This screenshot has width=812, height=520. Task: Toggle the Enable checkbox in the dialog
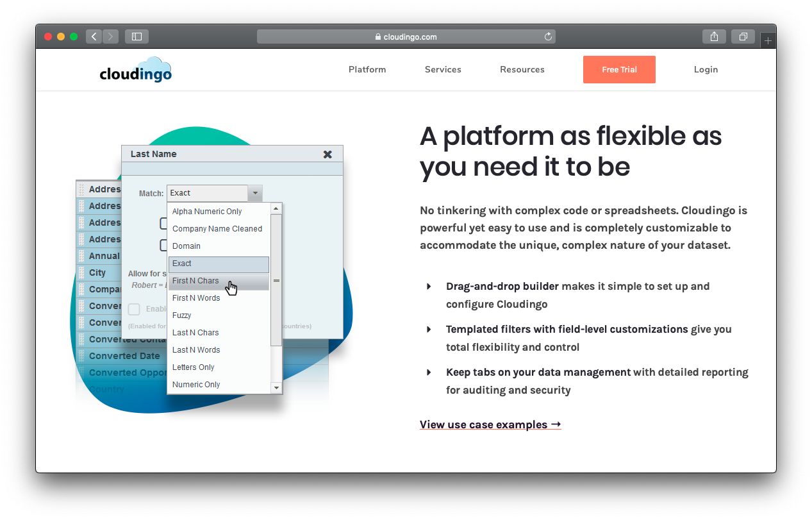pos(134,309)
